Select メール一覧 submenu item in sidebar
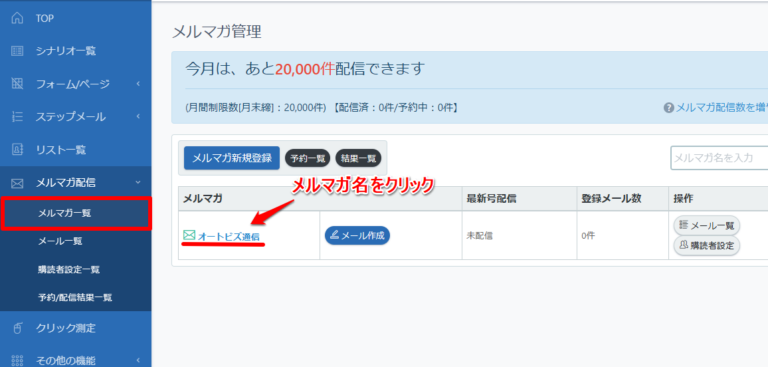This screenshot has height=367, width=768. (x=60, y=241)
